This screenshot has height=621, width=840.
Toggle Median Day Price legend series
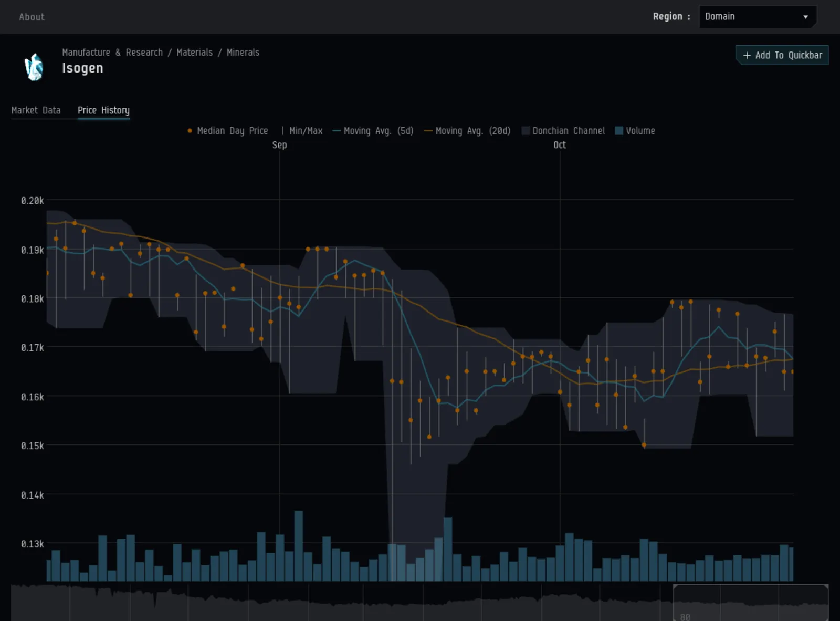[x=227, y=131]
